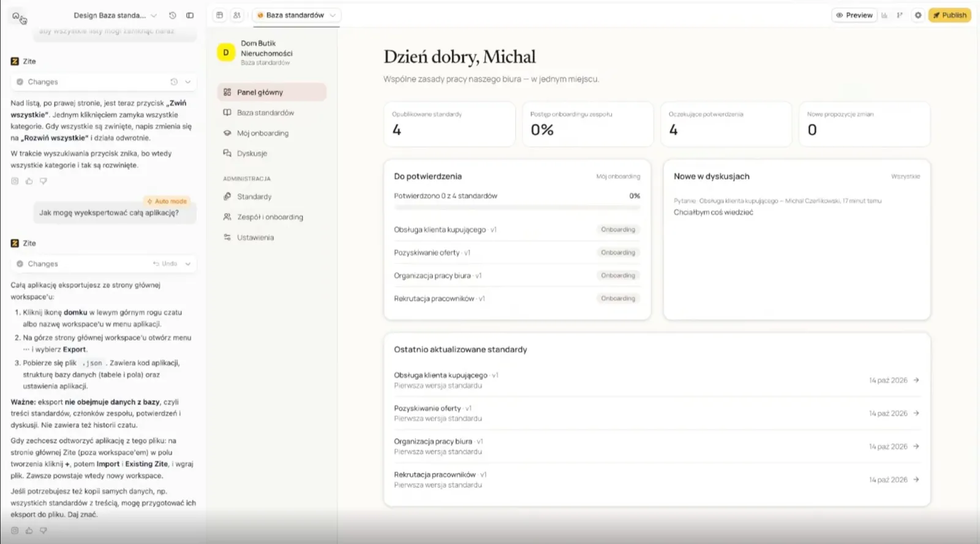Open the users icon in top toolbar
Image resolution: width=980 pixels, height=544 pixels.
pos(237,15)
